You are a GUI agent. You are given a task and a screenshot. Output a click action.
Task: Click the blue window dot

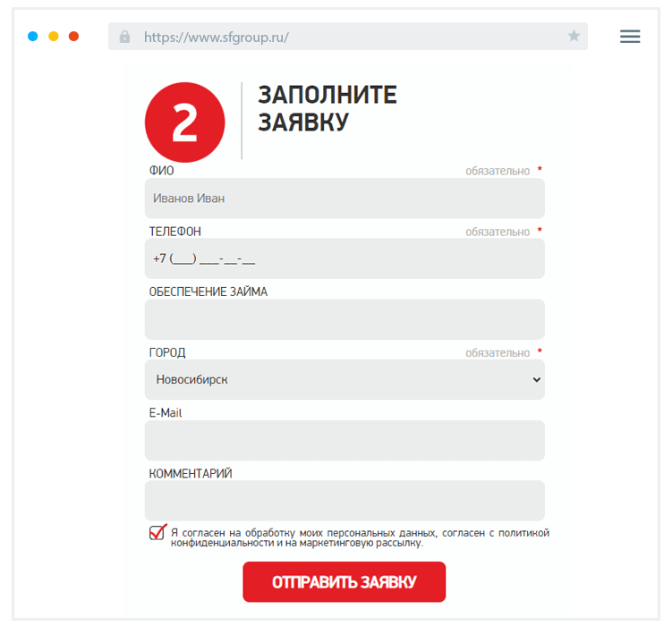point(33,37)
